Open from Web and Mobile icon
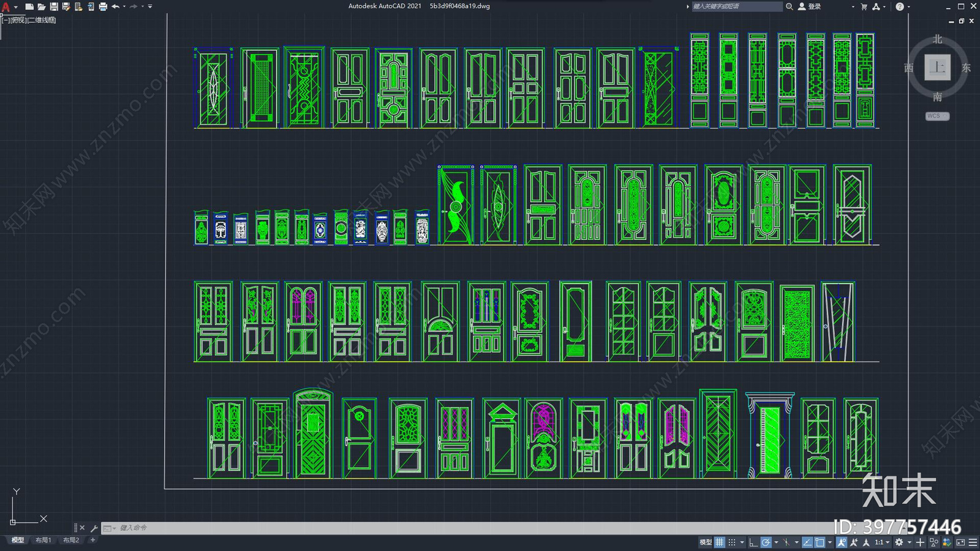This screenshot has width=980, height=551. pos(78,7)
